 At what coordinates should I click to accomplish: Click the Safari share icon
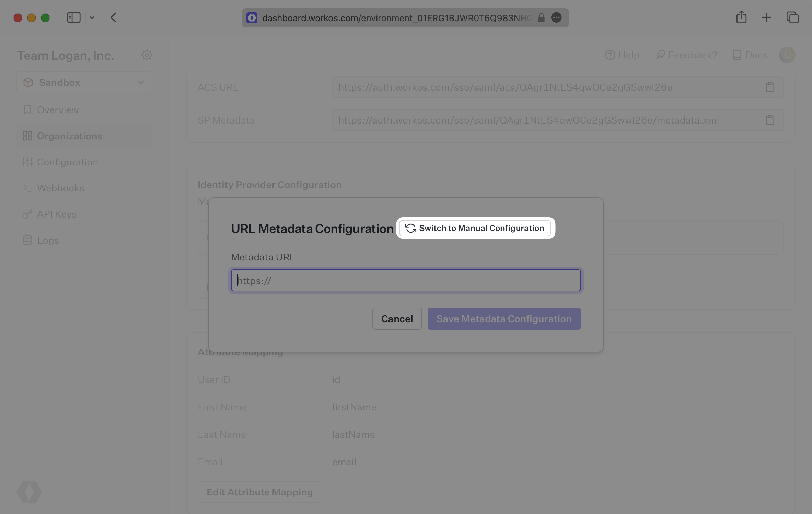741,17
